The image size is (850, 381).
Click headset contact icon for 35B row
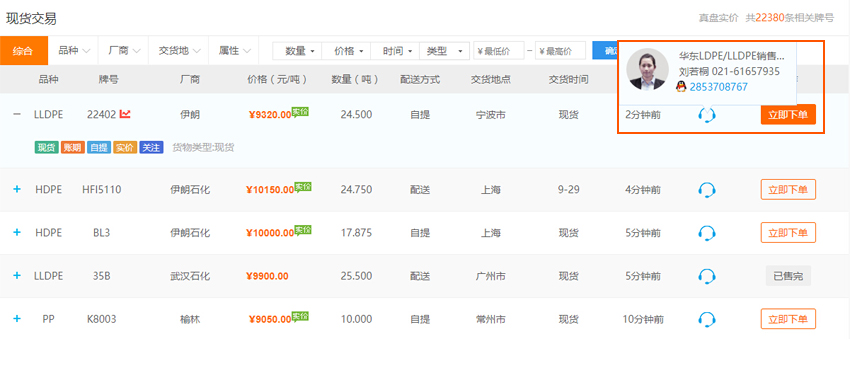[706, 276]
